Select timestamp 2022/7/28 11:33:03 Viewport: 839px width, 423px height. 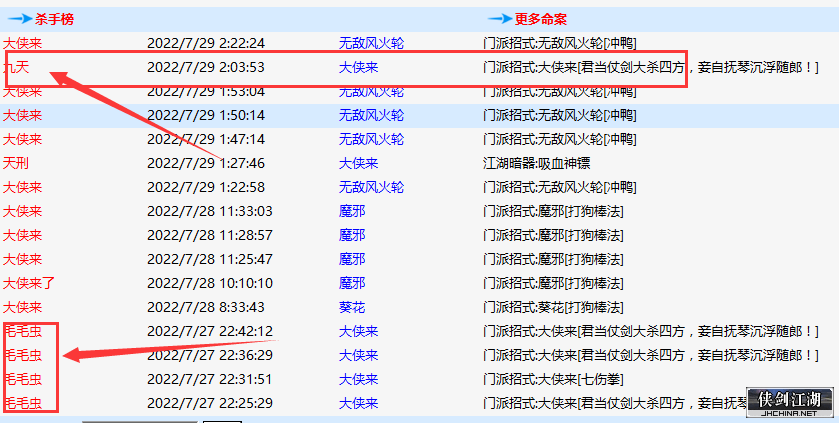pyautogui.click(x=210, y=211)
